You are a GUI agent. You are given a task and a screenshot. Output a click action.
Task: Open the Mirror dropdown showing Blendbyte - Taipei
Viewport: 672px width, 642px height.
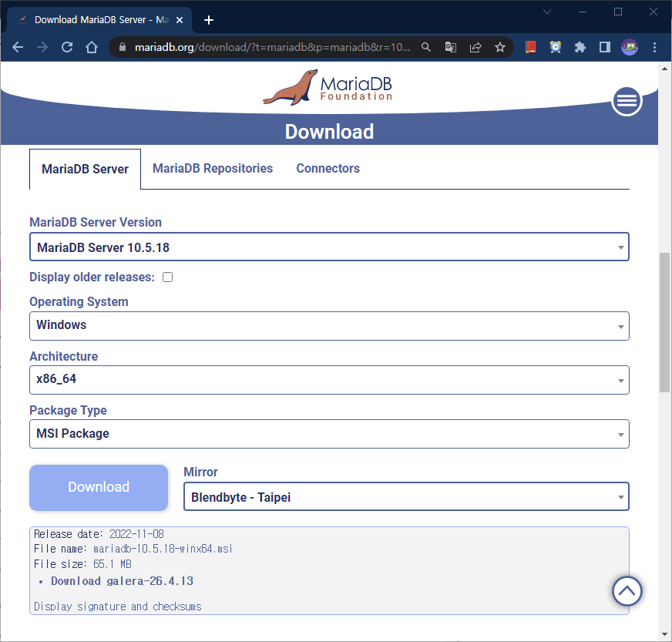pos(406,496)
